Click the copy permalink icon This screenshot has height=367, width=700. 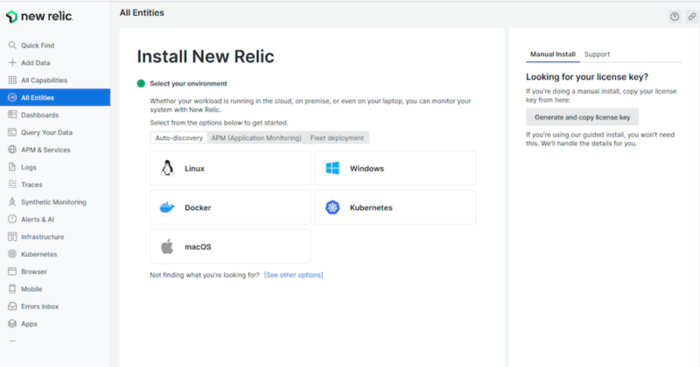pos(692,17)
